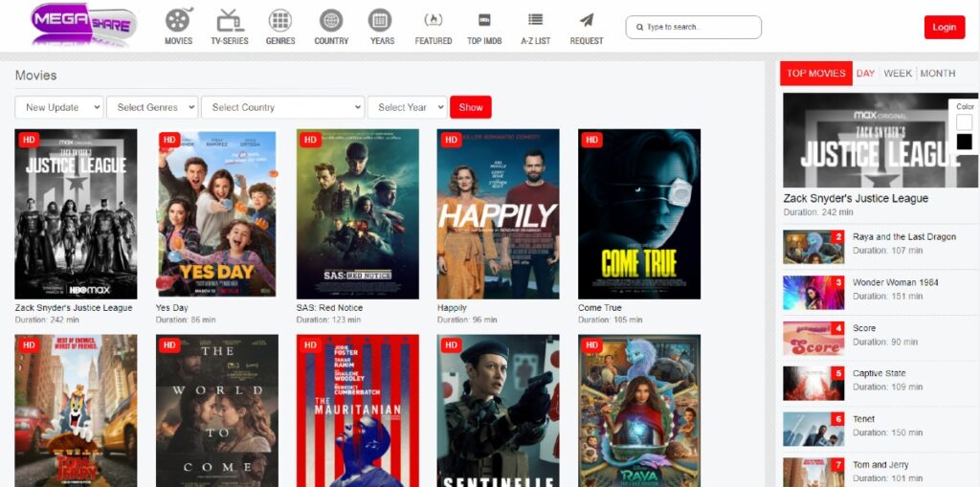
Task: Click the MegaShare logo
Action: [84, 24]
